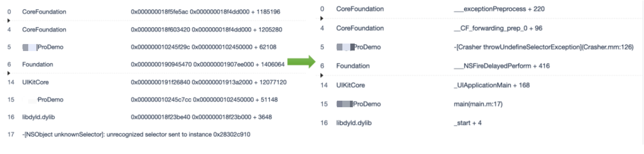Click the _start + 4 symbol
Screen dimensions: 644x154
(468, 123)
